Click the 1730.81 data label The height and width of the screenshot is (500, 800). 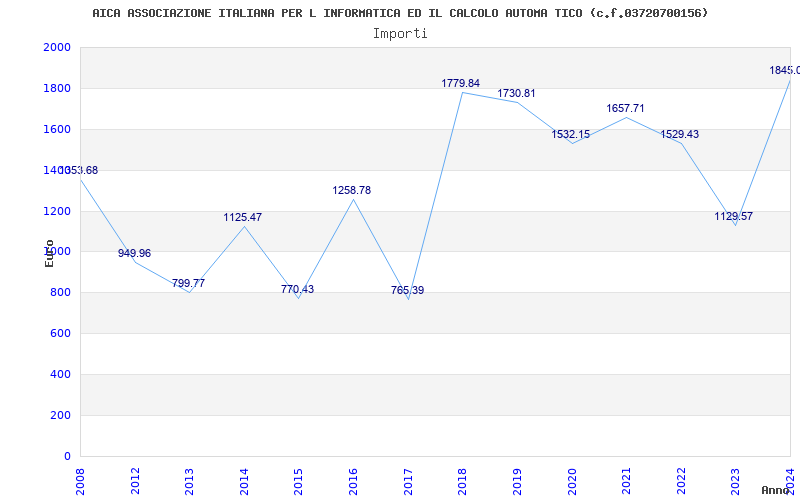pyautogui.click(x=516, y=93)
